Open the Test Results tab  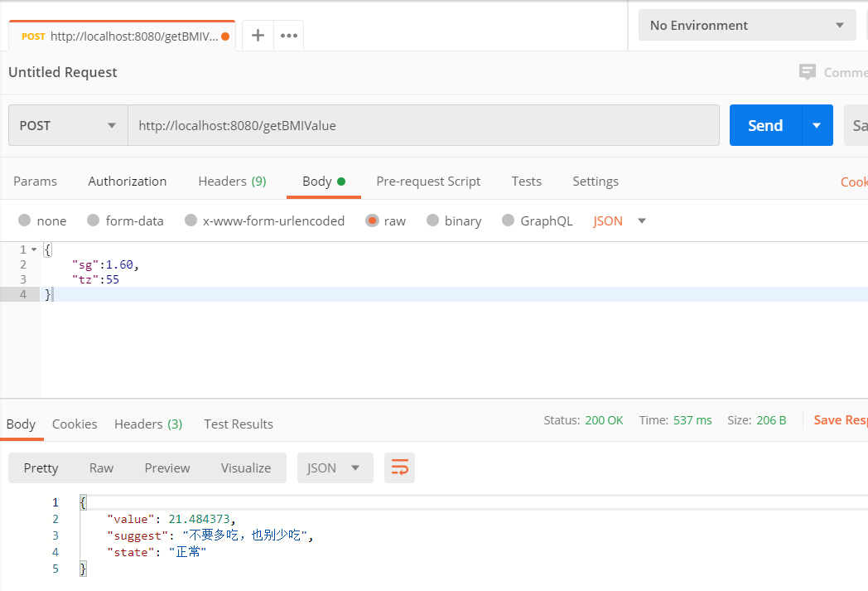coord(239,424)
